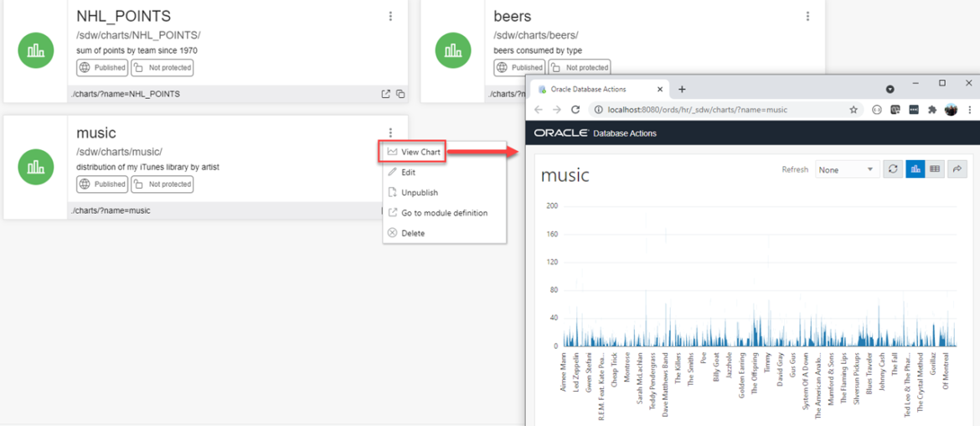Click the green chart icon for beers

click(x=453, y=51)
